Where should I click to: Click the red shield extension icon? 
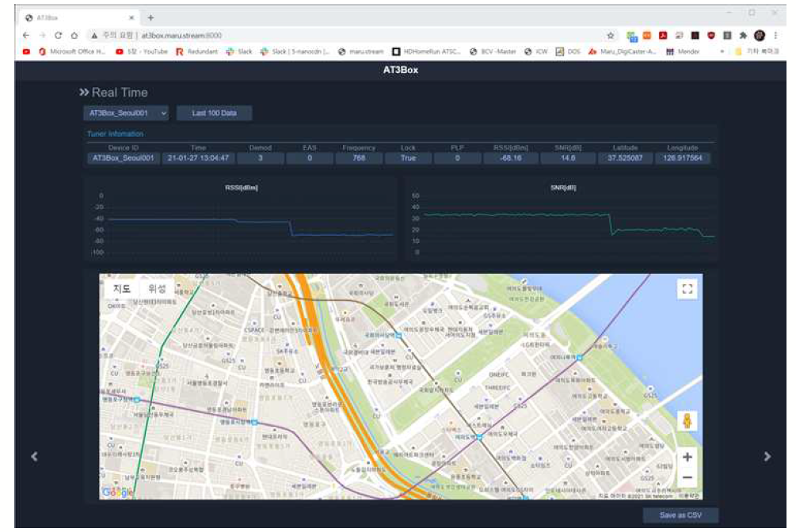click(711, 36)
